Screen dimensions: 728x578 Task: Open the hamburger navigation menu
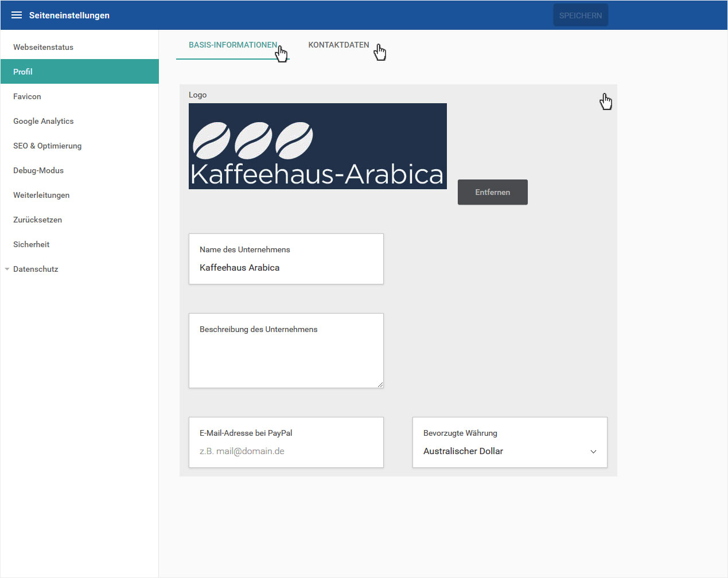point(17,15)
